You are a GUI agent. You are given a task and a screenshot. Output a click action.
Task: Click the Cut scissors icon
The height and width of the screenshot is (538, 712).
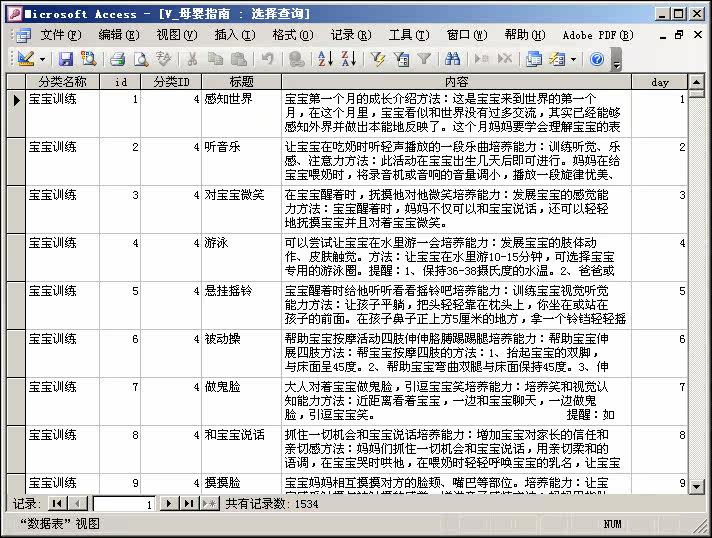pos(192,59)
